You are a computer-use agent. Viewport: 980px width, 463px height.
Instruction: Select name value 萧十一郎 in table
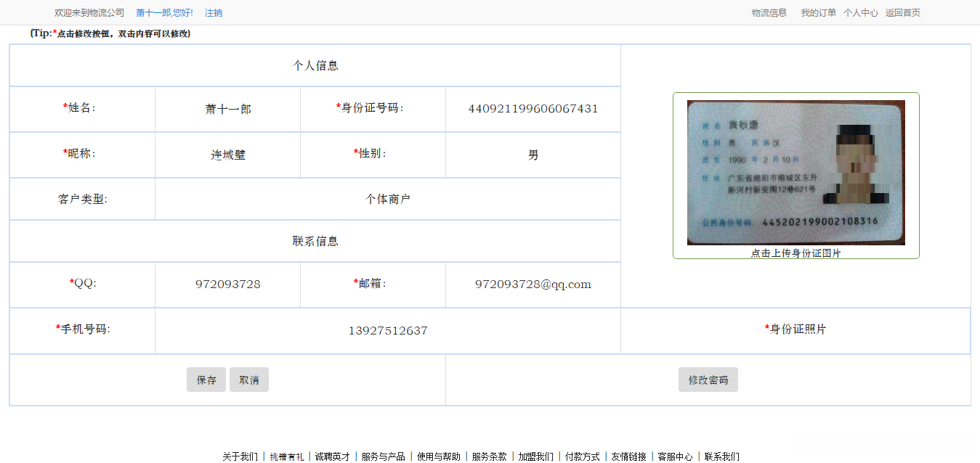point(228,110)
